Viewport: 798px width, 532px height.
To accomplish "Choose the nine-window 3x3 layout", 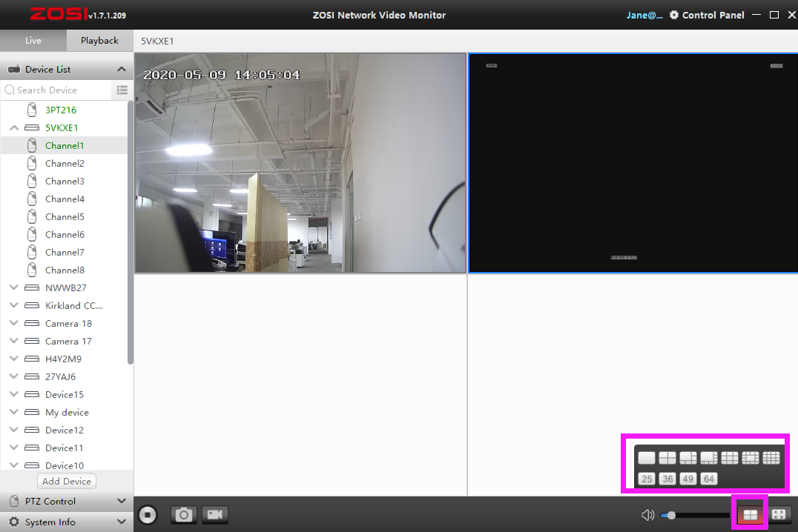I will [729, 458].
